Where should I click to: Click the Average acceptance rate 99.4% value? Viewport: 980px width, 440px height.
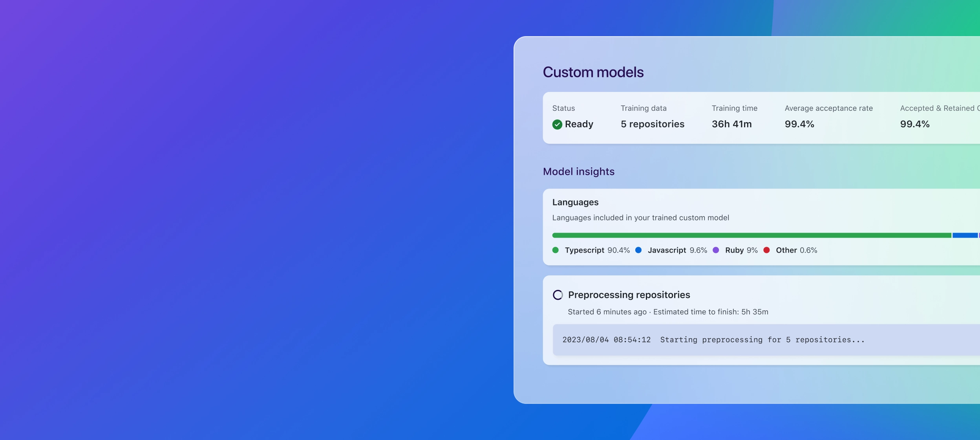pyautogui.click(x=799, y=124)
